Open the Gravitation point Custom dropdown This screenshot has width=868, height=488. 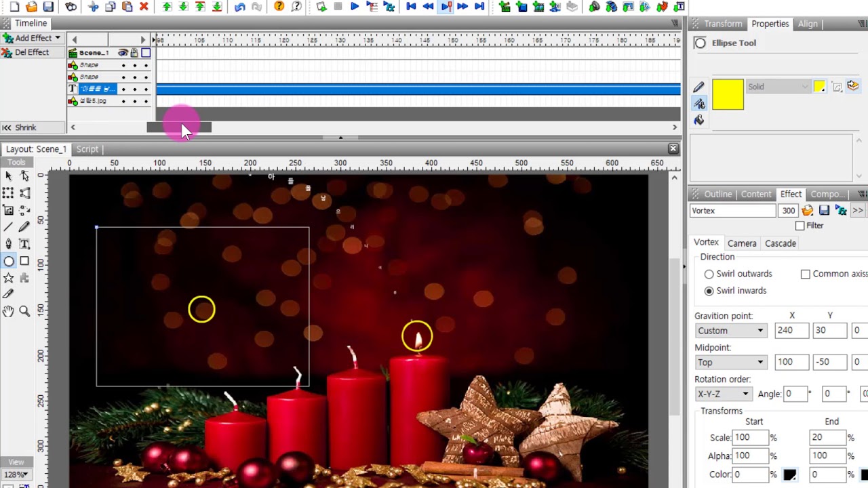(x=730, y=331)
